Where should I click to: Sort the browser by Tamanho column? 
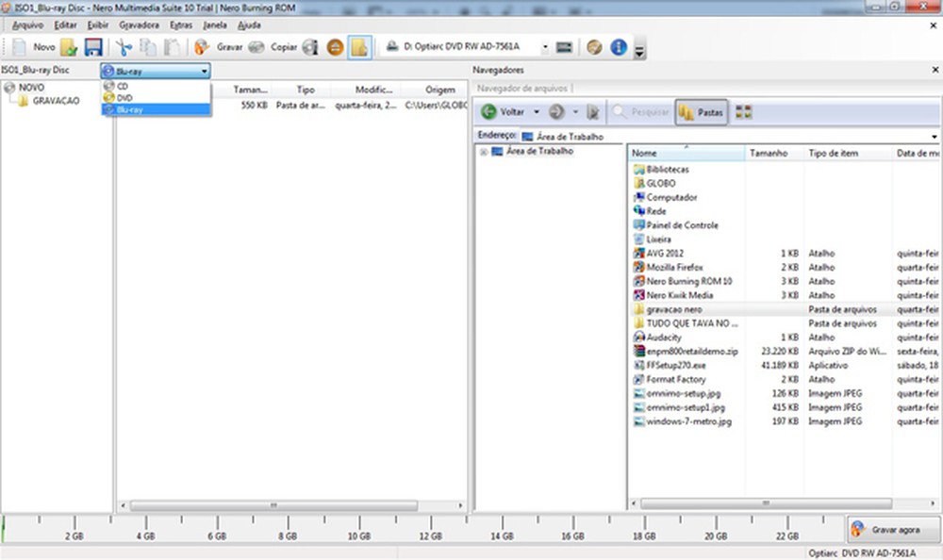pyautogui.click(x=774, y=154)
